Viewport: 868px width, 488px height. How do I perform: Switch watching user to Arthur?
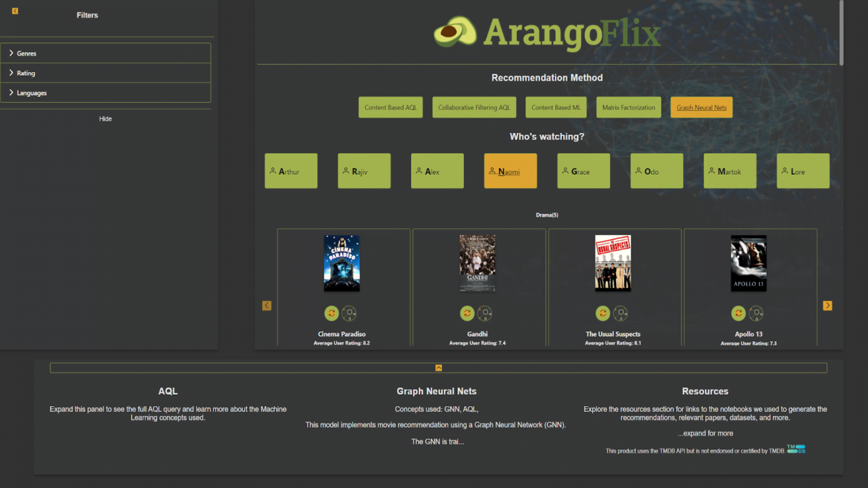point(291,171)
